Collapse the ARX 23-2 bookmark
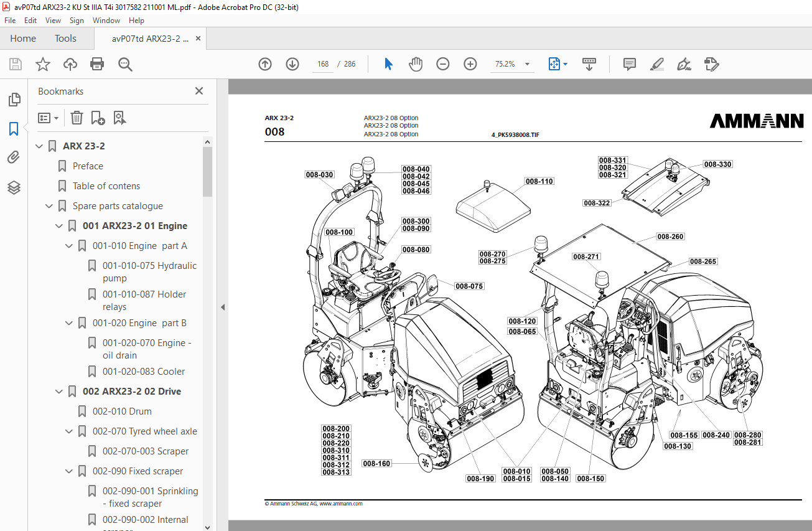This screenshot has width=812, height=531. click(x=40, y=146)
